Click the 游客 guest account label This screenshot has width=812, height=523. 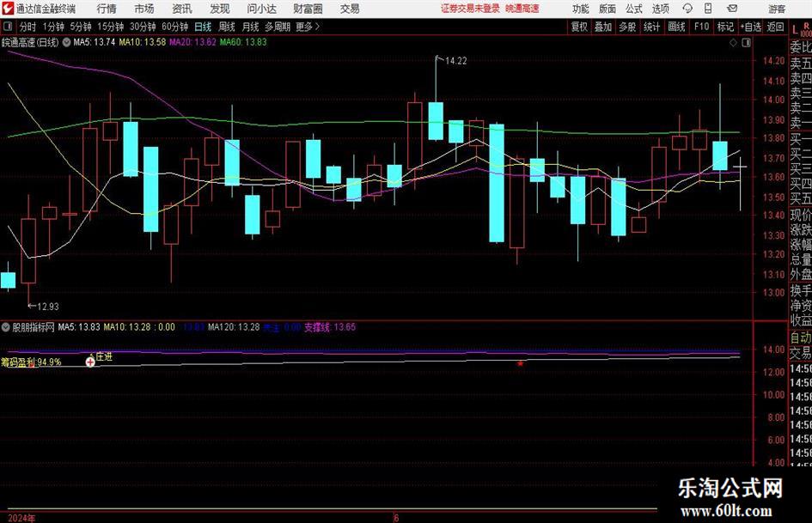click(777, 9)
